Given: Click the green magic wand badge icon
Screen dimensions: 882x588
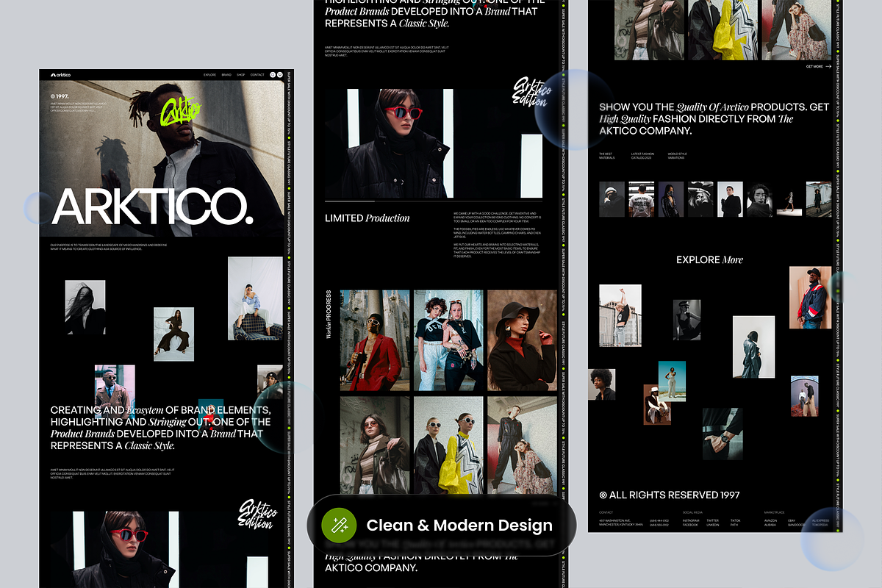Looking at the screenshot, I should pyautogui.click(x=340, y=525).
